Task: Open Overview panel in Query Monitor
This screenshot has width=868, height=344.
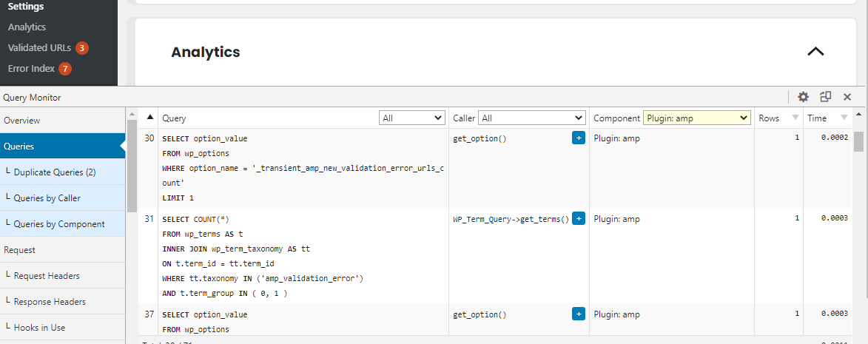Action: point(63,121)
